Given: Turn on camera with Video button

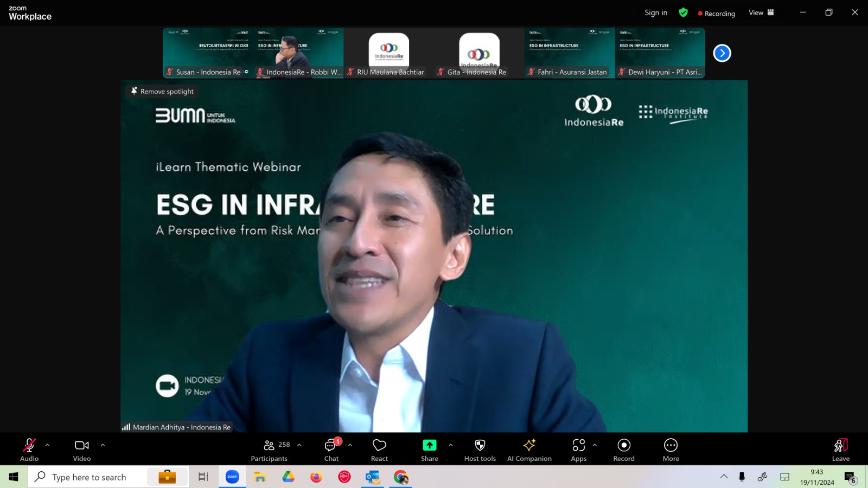Looking at the screenshot, I should pyautogui.click(x=82, y=450).
